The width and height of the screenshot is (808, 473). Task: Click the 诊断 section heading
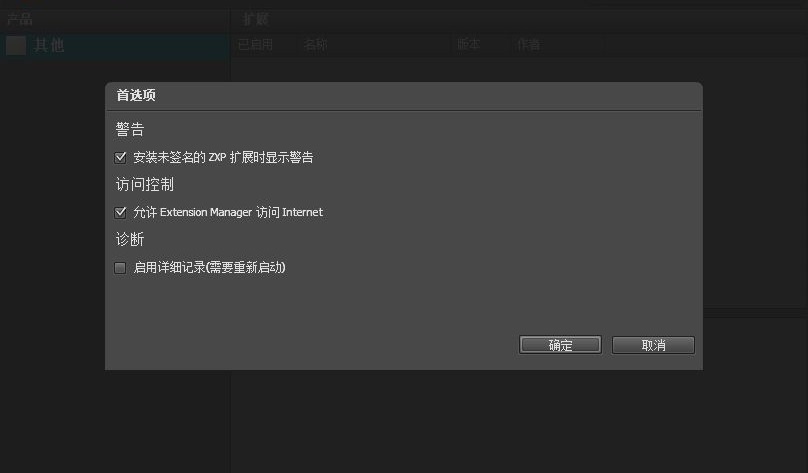pos(130,240)
